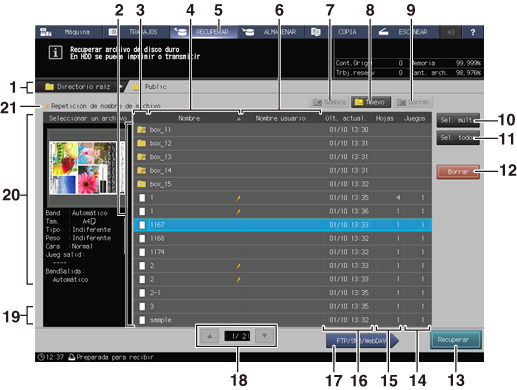Click the file icon of 1174
Viewport: 517px width, 390px height.
coord(142,252)
